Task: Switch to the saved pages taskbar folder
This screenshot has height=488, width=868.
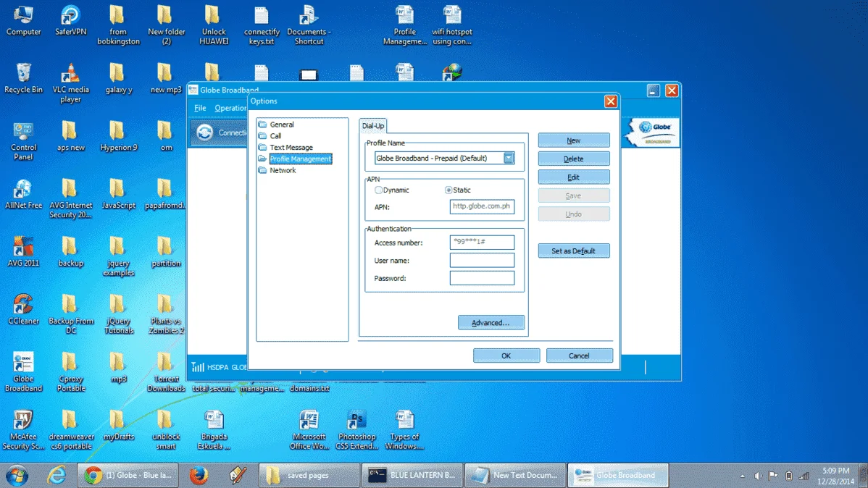Action: [309, 475]
